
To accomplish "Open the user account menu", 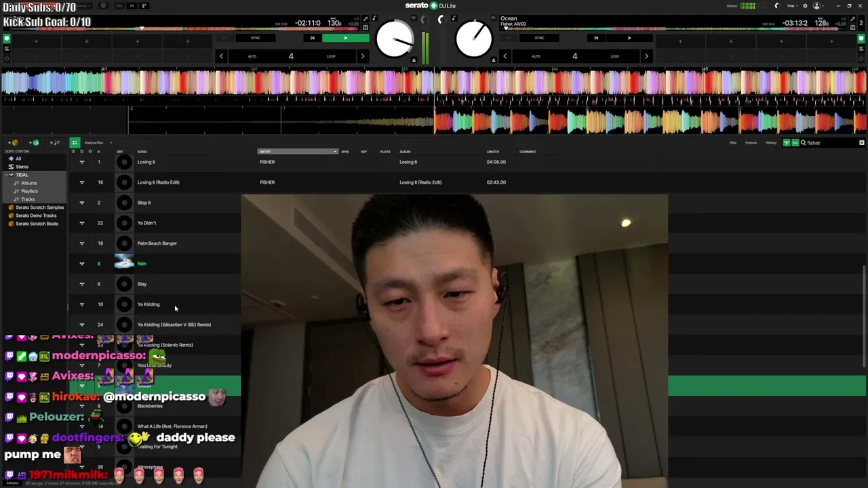I will tap(818, 6).
